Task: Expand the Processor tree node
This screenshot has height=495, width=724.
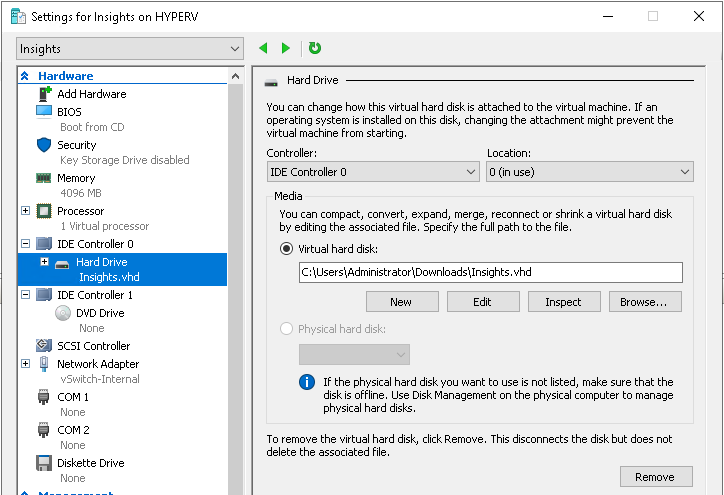Action: [x=26, y=211]
